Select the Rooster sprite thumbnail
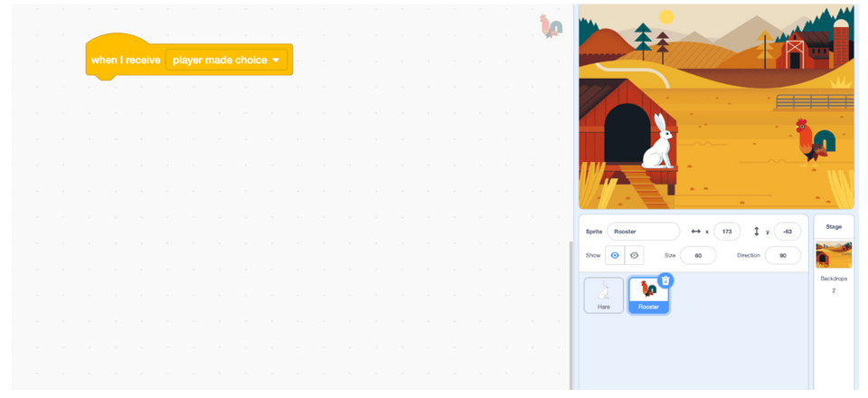Image resolution: width=868 pixels, height=398 pixels. click(648, 295)
